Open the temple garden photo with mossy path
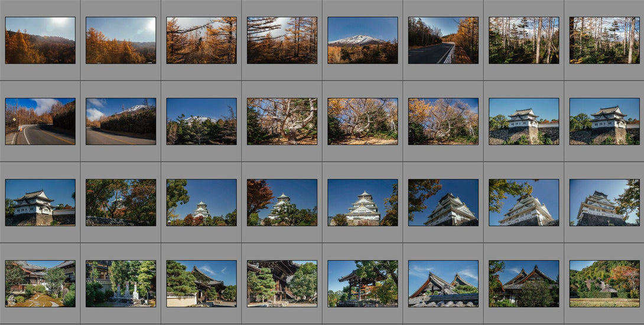The width and height of the screenshot is (644, 325). point(40,284)
